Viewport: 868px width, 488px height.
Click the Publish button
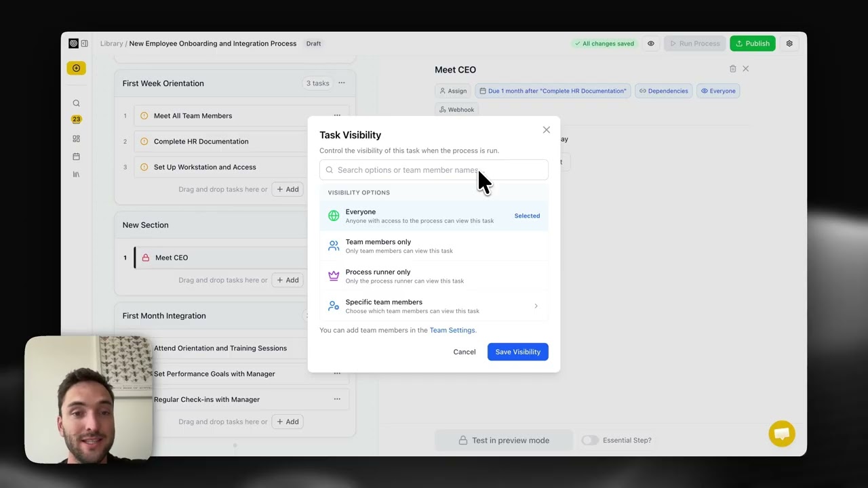[753, 43]
